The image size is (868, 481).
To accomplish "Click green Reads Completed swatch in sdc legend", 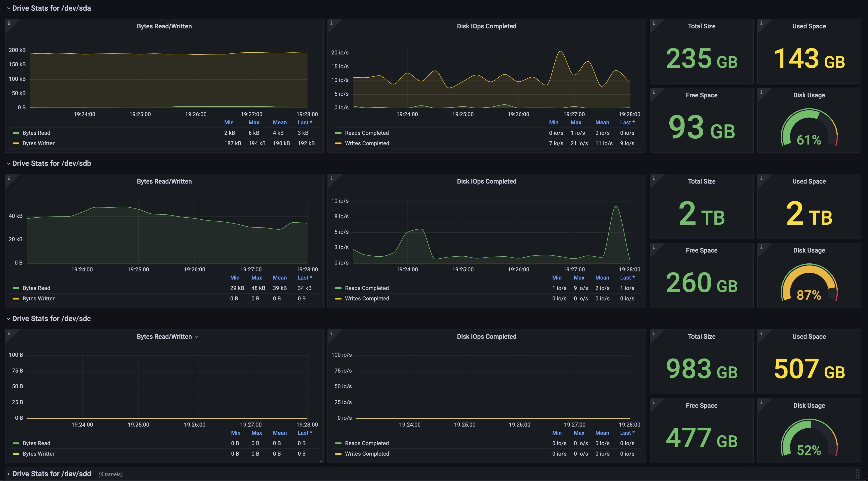I will (338, 444).
